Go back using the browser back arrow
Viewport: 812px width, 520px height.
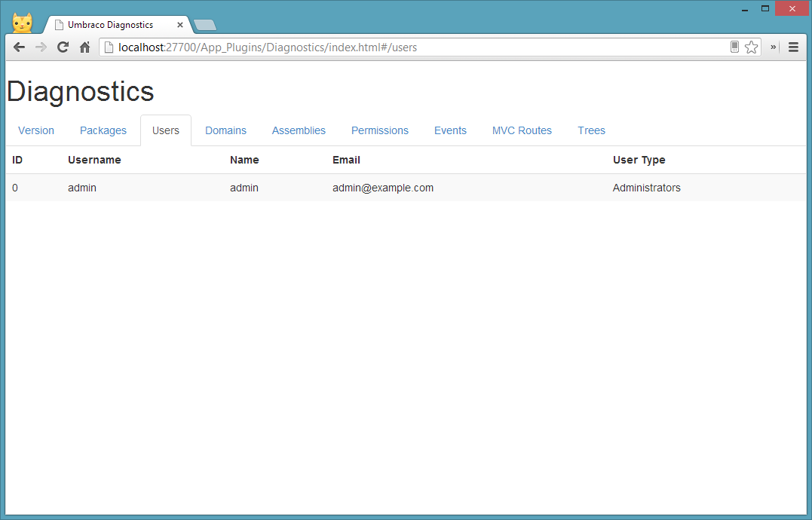pyautogui.click(x=19, y=47)
